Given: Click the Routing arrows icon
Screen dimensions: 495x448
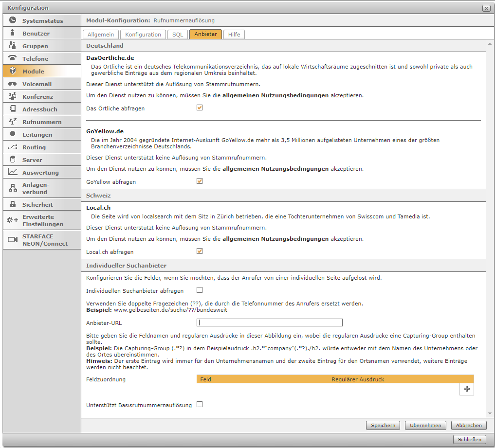Looking at the screenshot, I should [13, 147].
